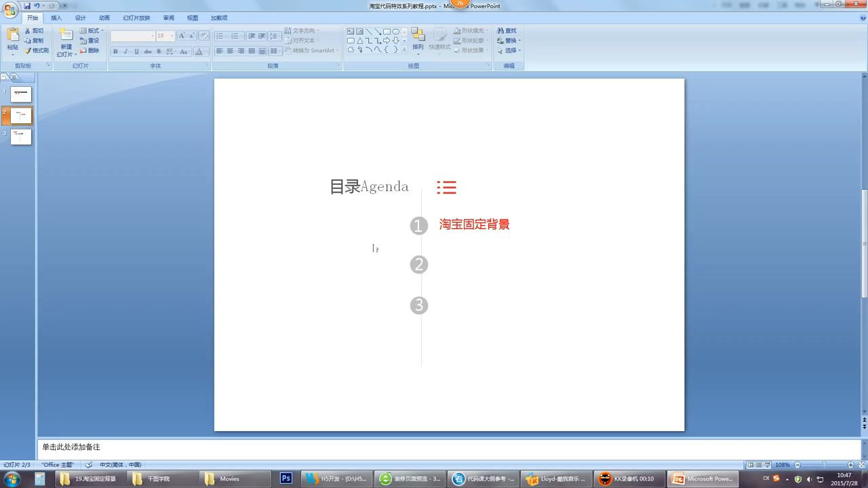This screenshot has width=868, height=488.
Task: Open Photoshop from the taskbar
Action: [x=285, y=479]
